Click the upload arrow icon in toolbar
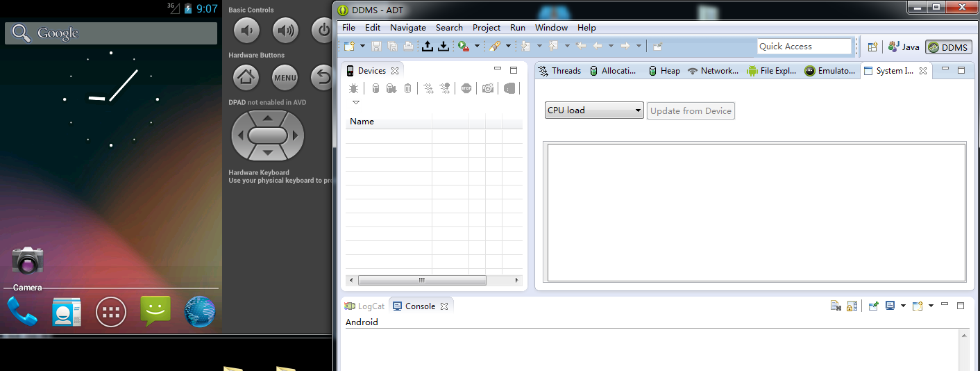The height and width of the screenshot is (371, 980). click(428, 46)
